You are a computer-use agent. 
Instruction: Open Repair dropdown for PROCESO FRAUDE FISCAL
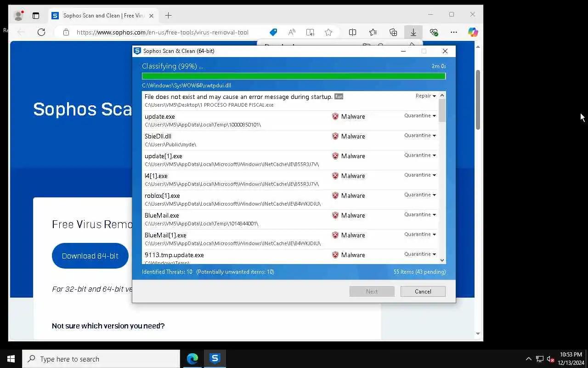tap(426, 96)
